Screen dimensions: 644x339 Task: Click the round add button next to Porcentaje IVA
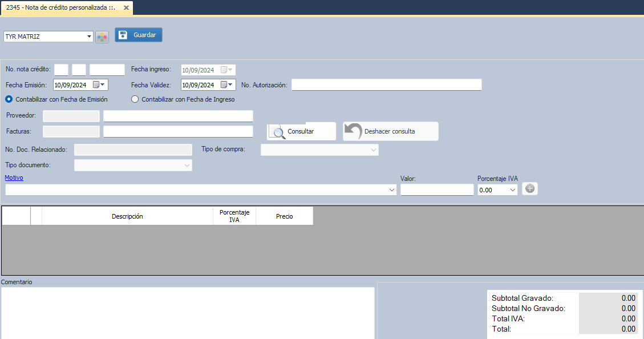pos(530,189)
